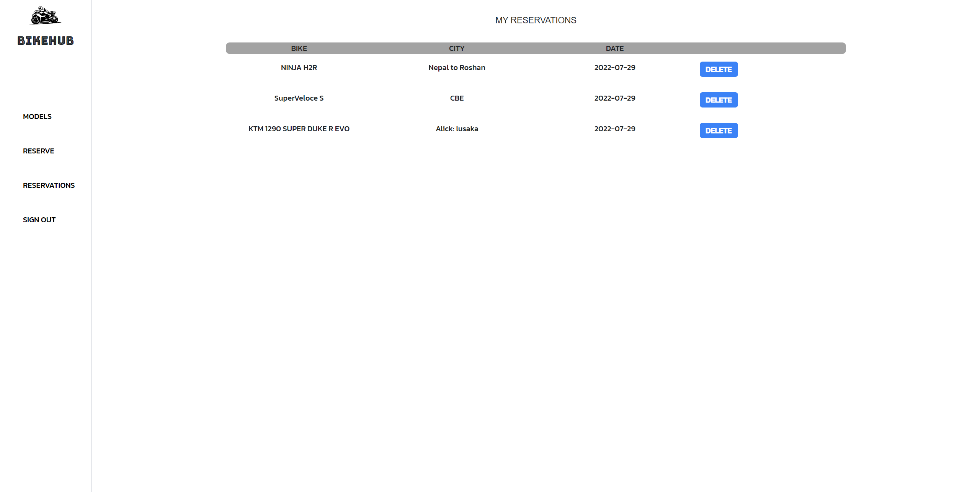Select the SuperVeloce S bike name

tap(299, 98)
